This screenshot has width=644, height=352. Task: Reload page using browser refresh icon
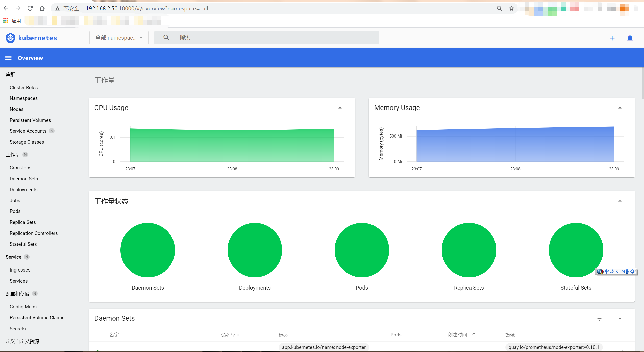tap(30, 8)
